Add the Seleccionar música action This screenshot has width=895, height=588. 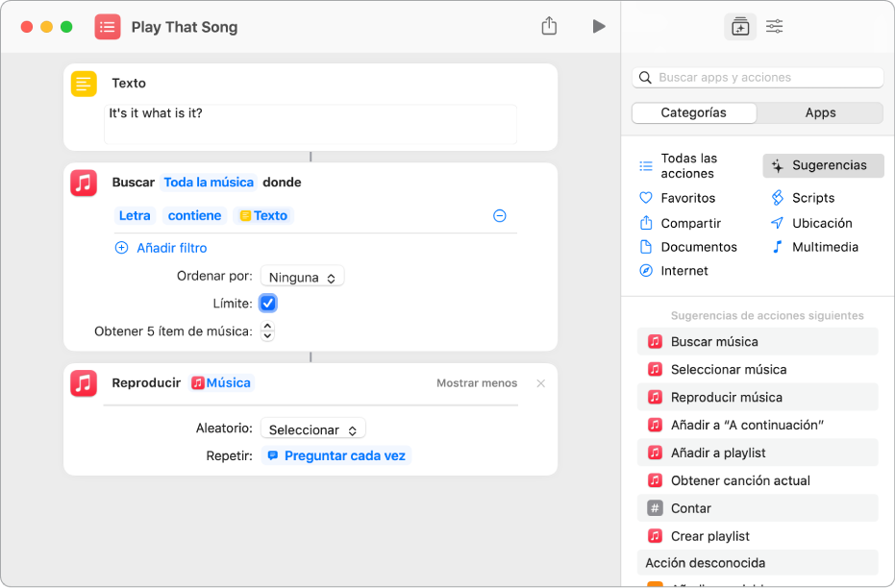758,370
